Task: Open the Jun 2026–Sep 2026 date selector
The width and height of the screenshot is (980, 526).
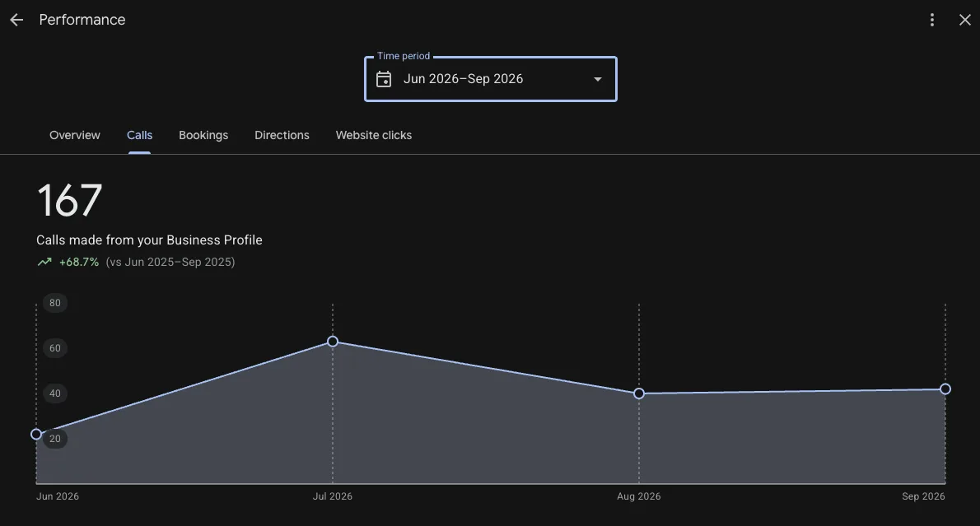Action: click(x=491, y=79)
